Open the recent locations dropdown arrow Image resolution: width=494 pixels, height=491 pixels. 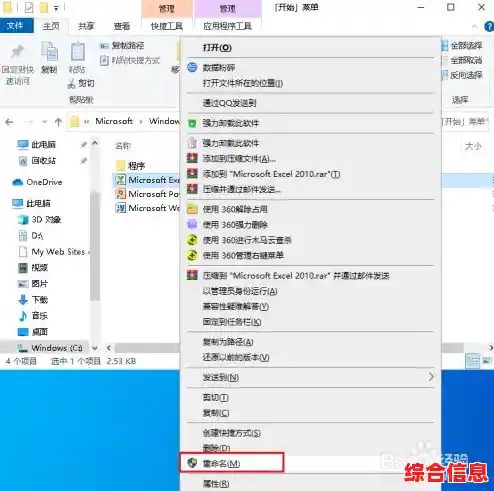point(44,122)
